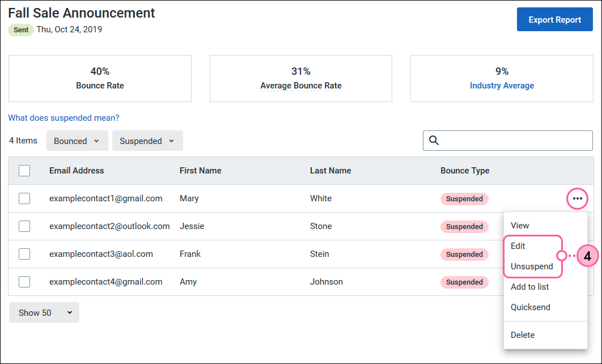Click the Suspended badge in Frank's row
The height and width of the screenshot is (364, 602).
pos(464,254)
